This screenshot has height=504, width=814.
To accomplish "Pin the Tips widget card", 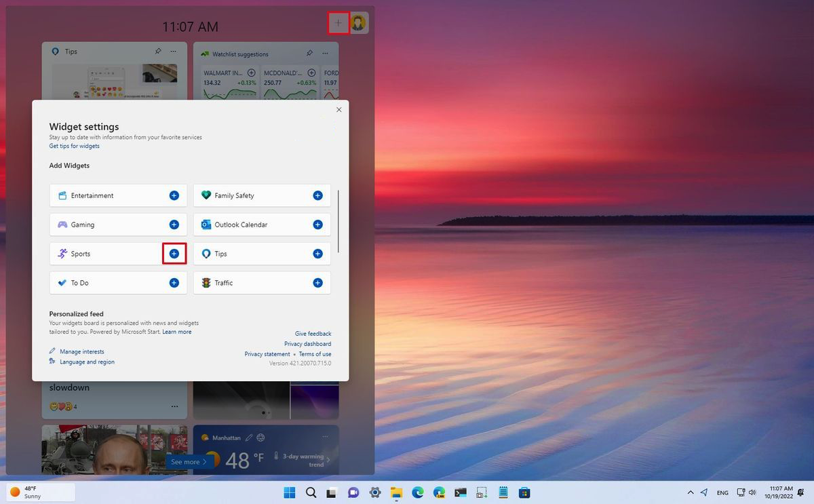I will pyautogui.click(x=158, y=51).
